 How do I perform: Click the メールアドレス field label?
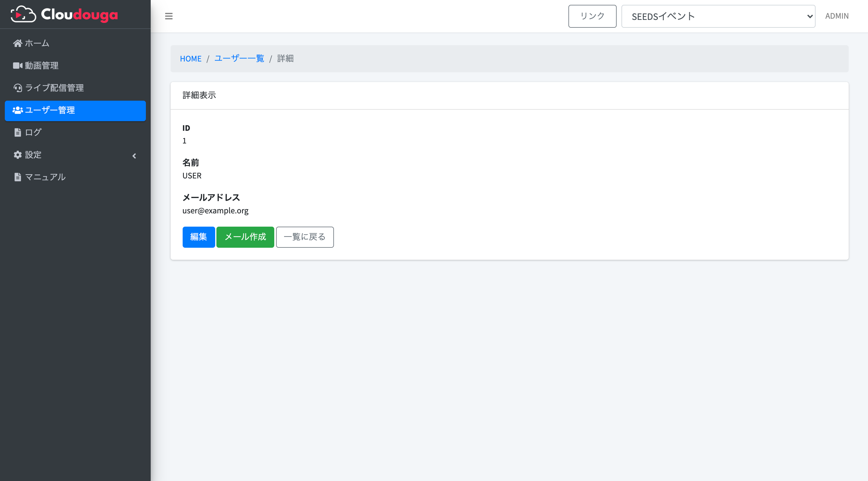coord(211,197)
